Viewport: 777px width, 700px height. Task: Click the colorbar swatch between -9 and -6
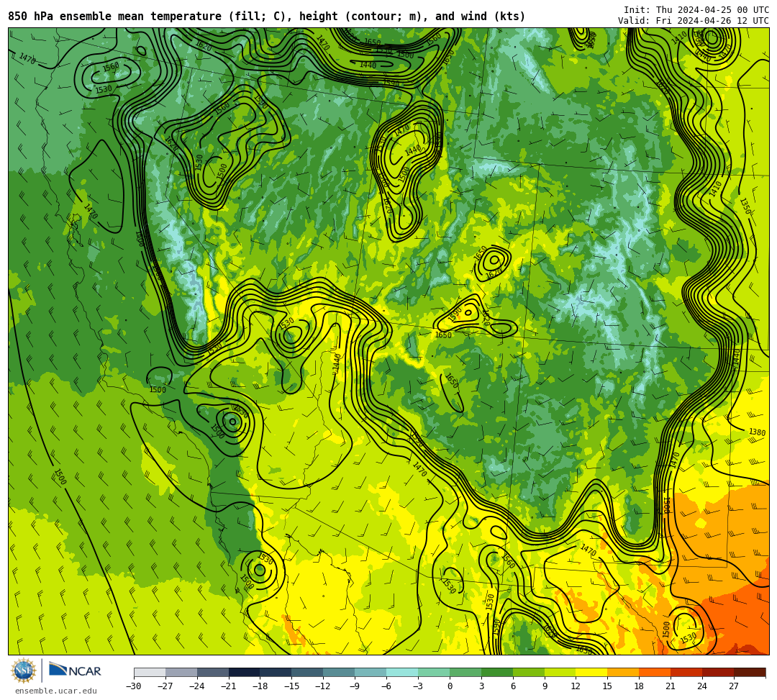[371, 672]
